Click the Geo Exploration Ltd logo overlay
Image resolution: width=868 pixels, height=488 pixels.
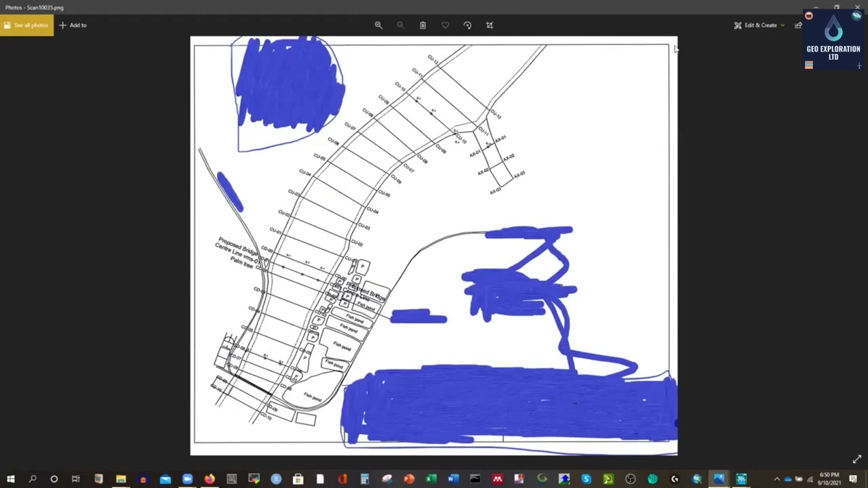coord(833,39)
